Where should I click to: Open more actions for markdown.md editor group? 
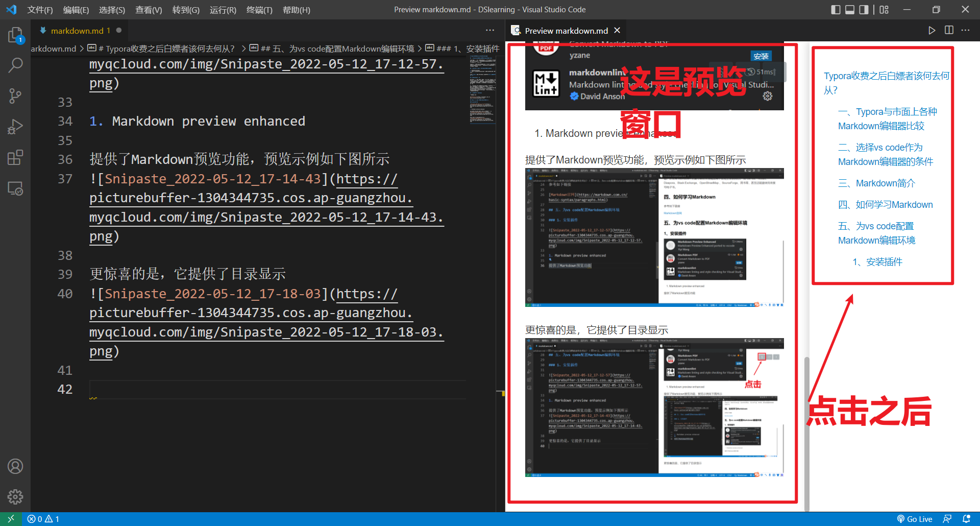(490, 30)
